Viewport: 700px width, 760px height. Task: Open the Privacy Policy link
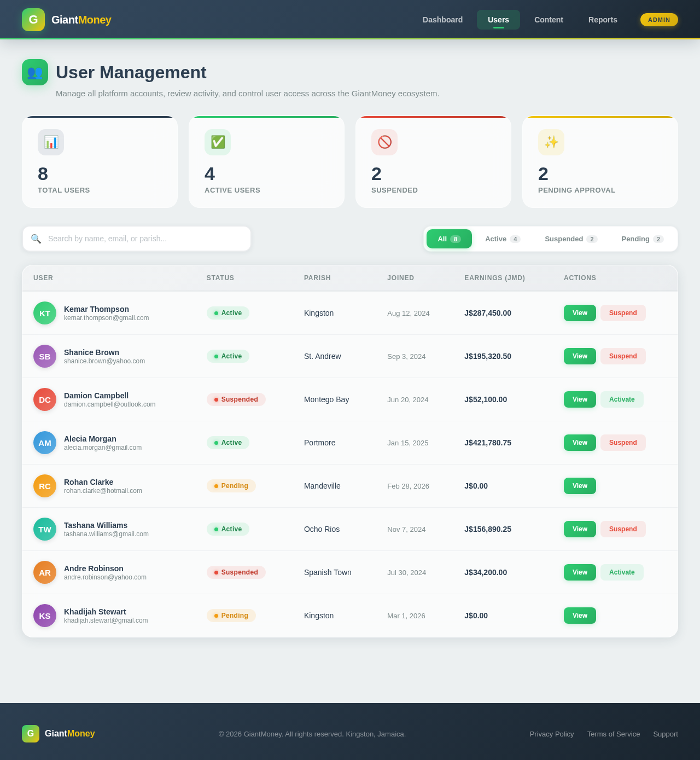[x=551, y=734]
